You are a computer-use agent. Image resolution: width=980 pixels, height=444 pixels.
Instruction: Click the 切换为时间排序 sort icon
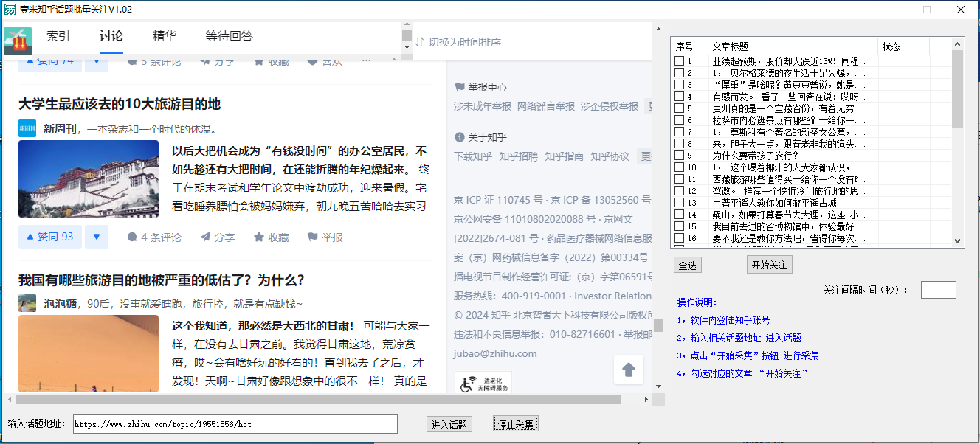tap(420, 42)
